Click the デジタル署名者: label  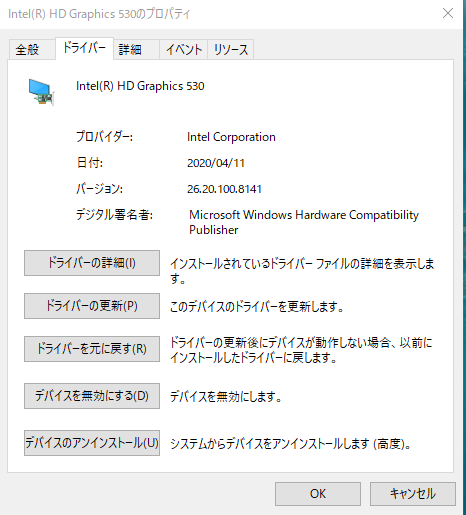coord(114,215)
